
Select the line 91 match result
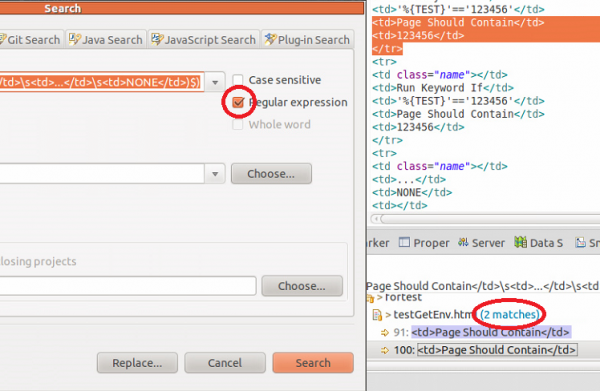(x=491, y=332)
